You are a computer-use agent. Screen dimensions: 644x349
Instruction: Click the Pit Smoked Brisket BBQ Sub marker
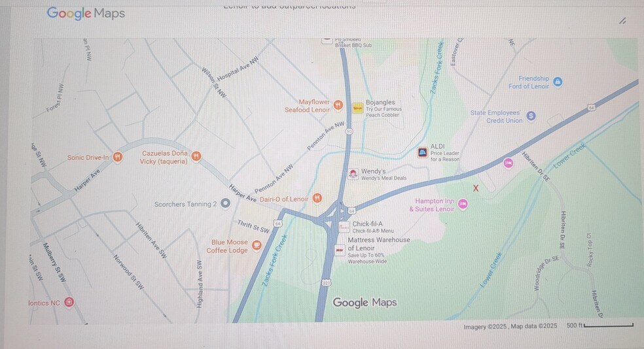(327, 40)
